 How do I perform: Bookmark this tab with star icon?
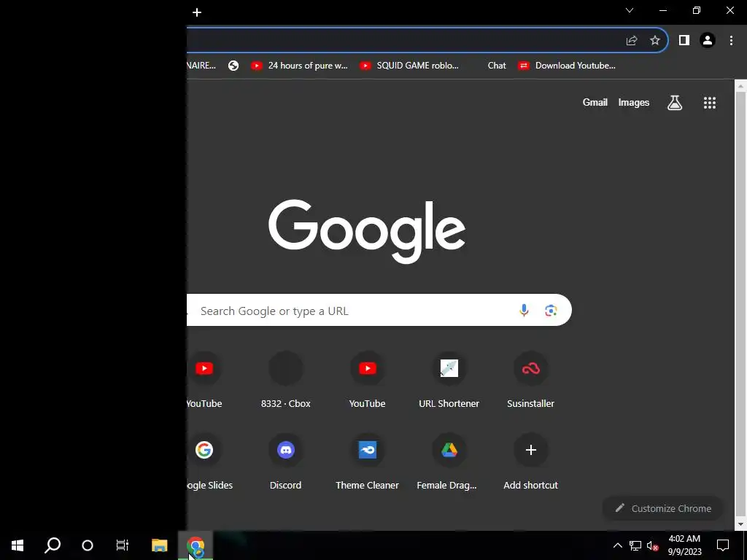(655, 41)
